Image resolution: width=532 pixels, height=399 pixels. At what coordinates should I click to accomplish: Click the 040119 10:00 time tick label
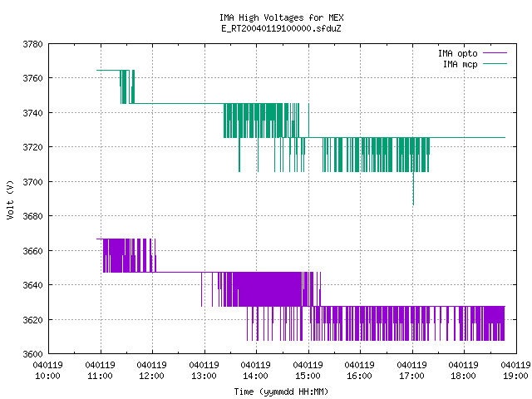[48, 371]
